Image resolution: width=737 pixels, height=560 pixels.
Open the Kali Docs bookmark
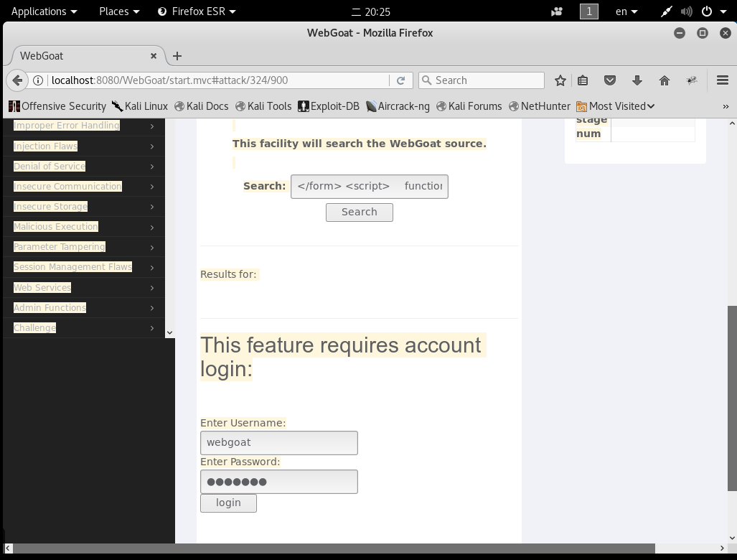[201, 106]
